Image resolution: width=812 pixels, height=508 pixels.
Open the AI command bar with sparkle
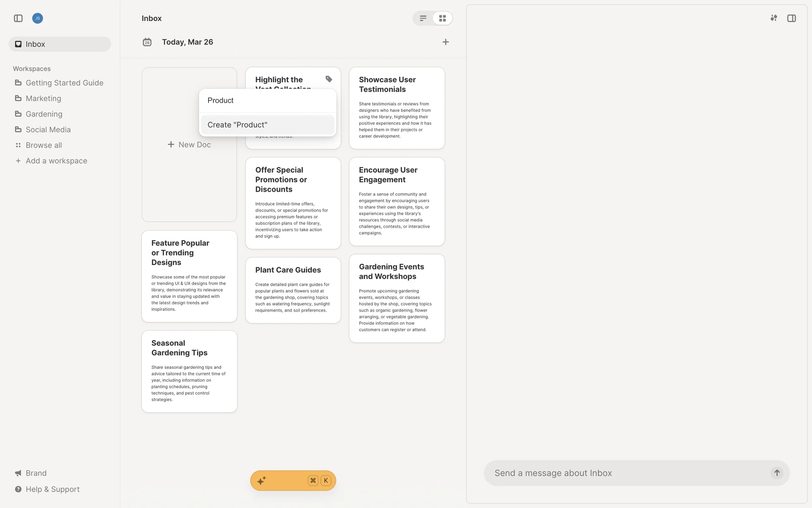[x=261, y=480]
